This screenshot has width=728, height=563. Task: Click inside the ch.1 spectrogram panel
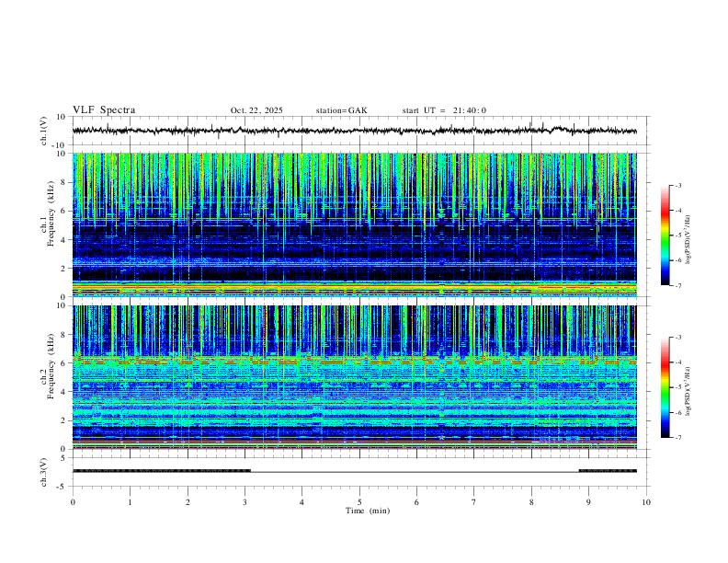click(x=354, y=224)
